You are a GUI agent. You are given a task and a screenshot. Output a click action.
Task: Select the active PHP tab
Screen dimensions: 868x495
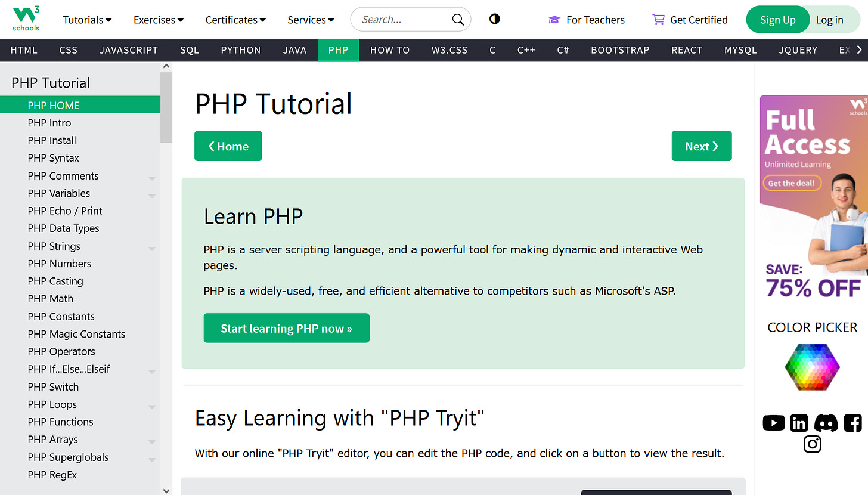click(x=338, y=50)
